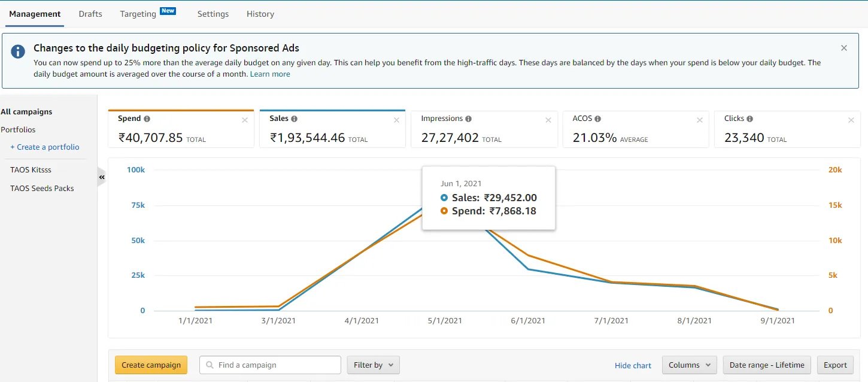The image size is (868, 382).
Task: Click the info icon next to Spend
Action: [147, 119]
